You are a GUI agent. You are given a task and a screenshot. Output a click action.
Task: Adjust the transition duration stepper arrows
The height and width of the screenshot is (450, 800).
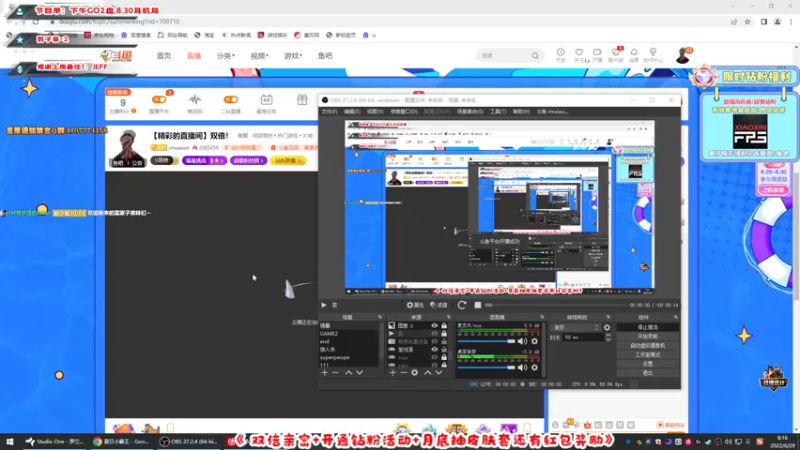(608, 337)
